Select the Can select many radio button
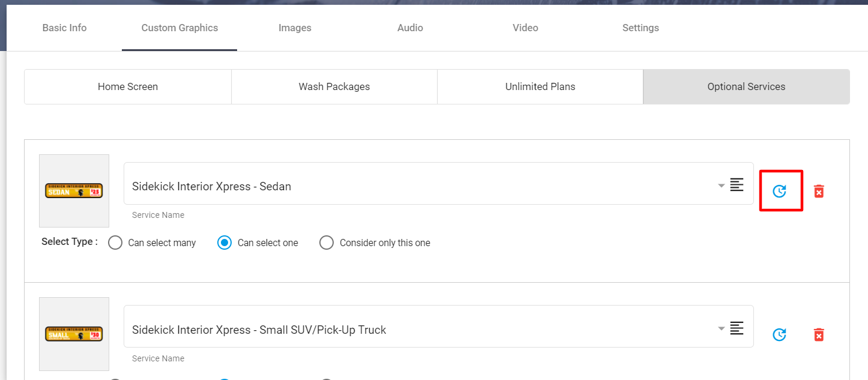Screen dimensions: 868x380 (115, 243)
